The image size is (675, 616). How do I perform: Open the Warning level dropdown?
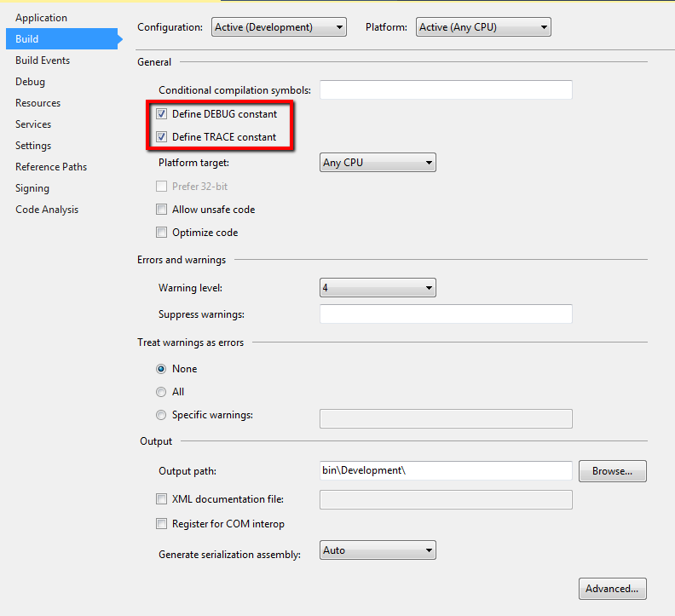click(x=378, y=288)
